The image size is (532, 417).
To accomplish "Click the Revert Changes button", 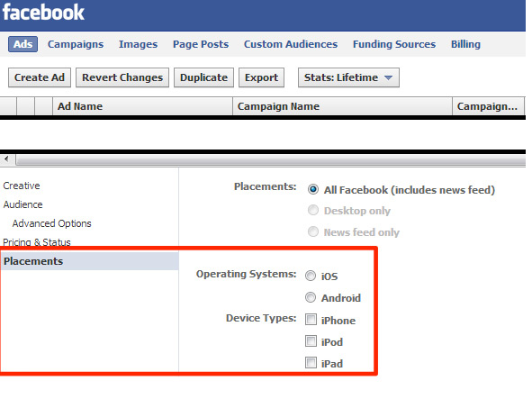I will pyautogui.click(x=122, y=77).
